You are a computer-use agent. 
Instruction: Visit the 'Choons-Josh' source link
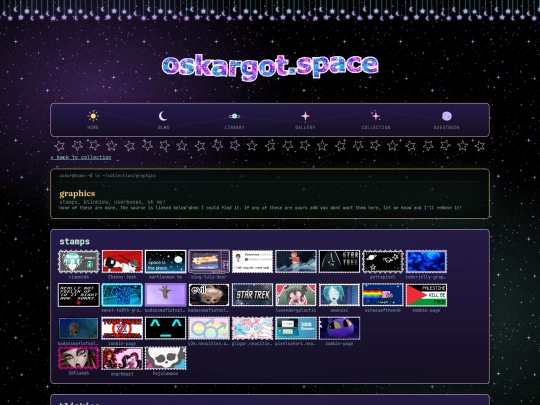[122, 277]
